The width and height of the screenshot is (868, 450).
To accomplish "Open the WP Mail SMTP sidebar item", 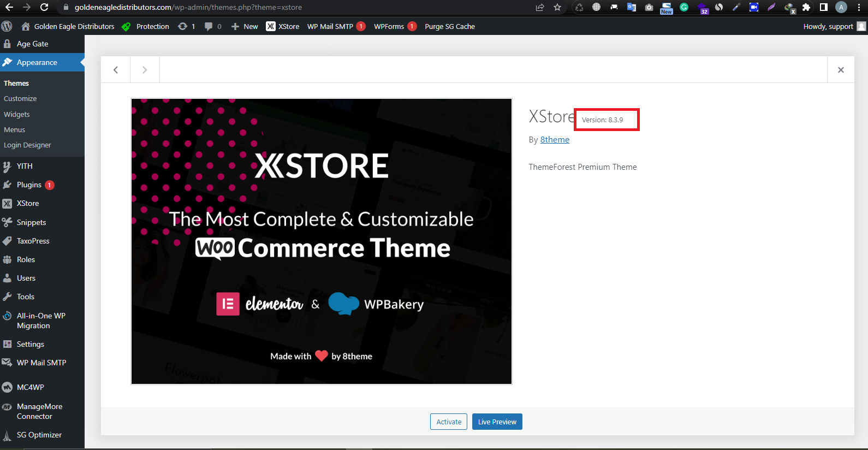I will [42, 363].
